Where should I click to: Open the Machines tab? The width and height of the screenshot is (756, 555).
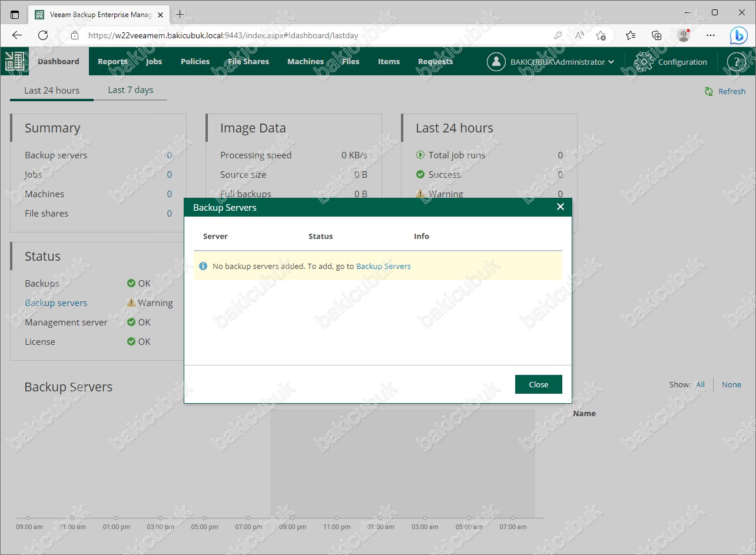(305, 61)
